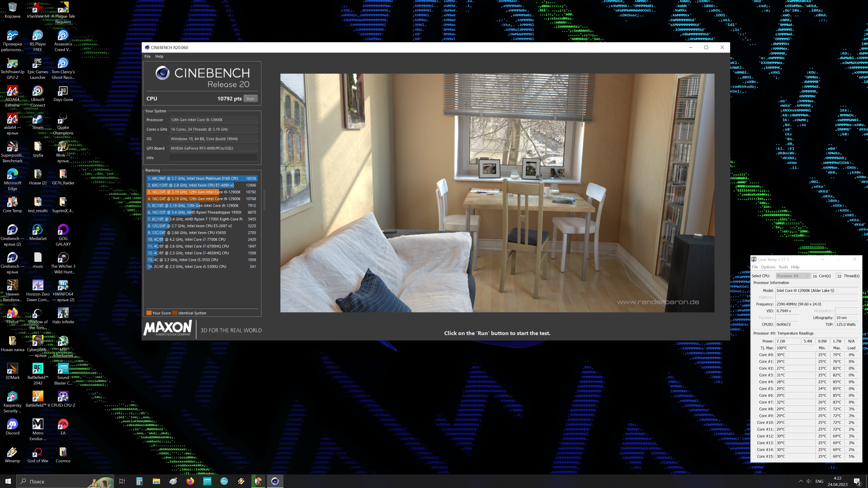Click the panel splitter handle beside the ranking list

tap(264, 200)
